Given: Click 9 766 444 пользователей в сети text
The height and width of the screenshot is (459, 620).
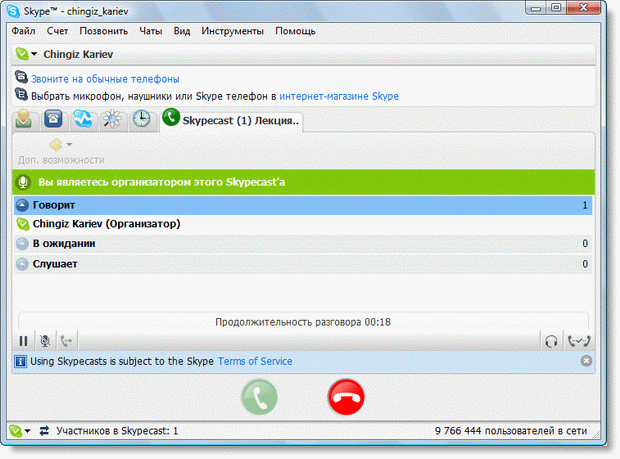Looking at the screenshot, I should (511, 431).
